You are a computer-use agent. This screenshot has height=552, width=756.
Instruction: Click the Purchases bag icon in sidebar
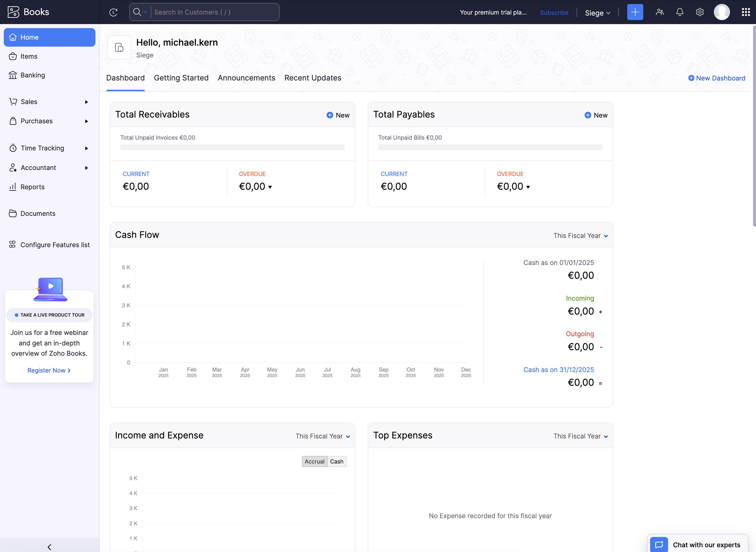[x=13, y=121]
